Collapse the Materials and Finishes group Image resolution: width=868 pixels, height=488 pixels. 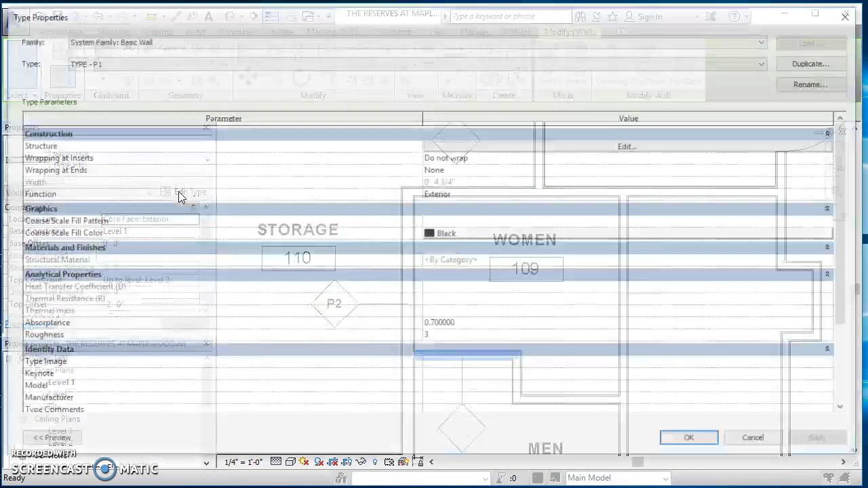click(827, 247)
